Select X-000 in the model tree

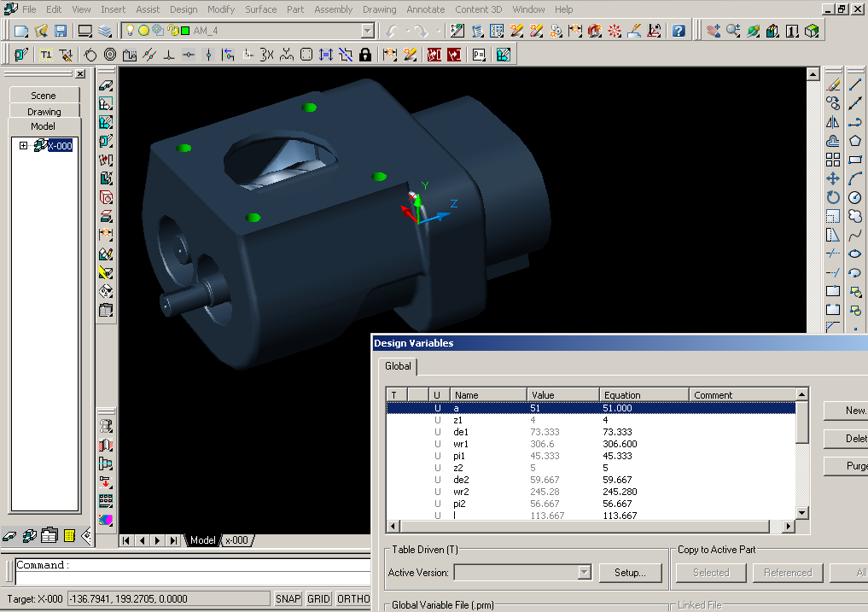coord(60,146)
